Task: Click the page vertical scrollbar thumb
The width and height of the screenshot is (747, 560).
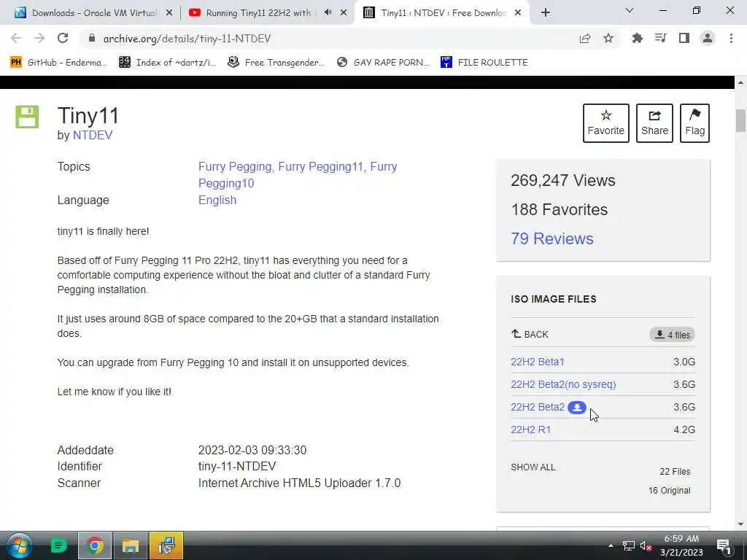Action: (x=740, y=120)
